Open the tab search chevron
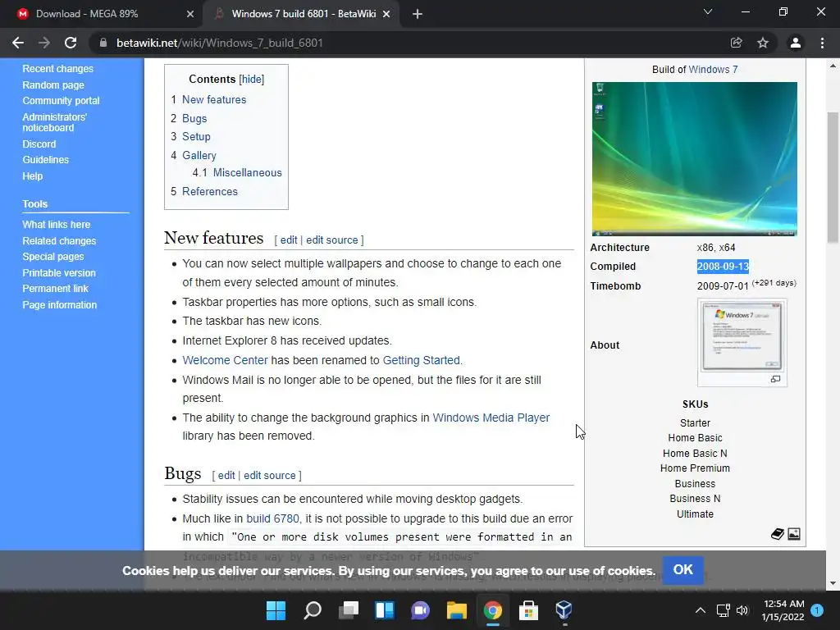The height and width of the screenshot is (630, 840). 708,11
